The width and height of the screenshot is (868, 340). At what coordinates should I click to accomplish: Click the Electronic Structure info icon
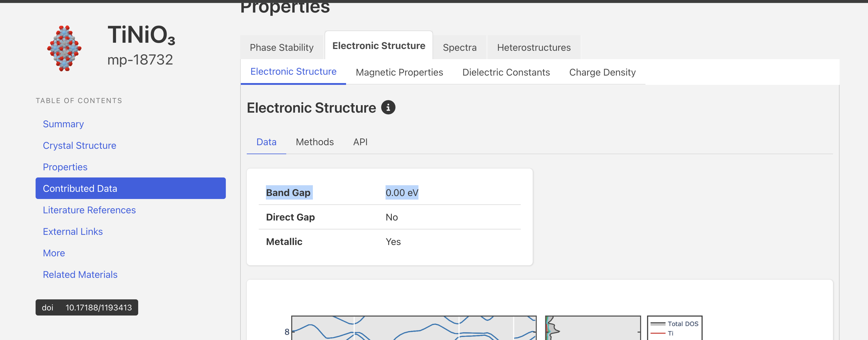[x=388, y=107]
